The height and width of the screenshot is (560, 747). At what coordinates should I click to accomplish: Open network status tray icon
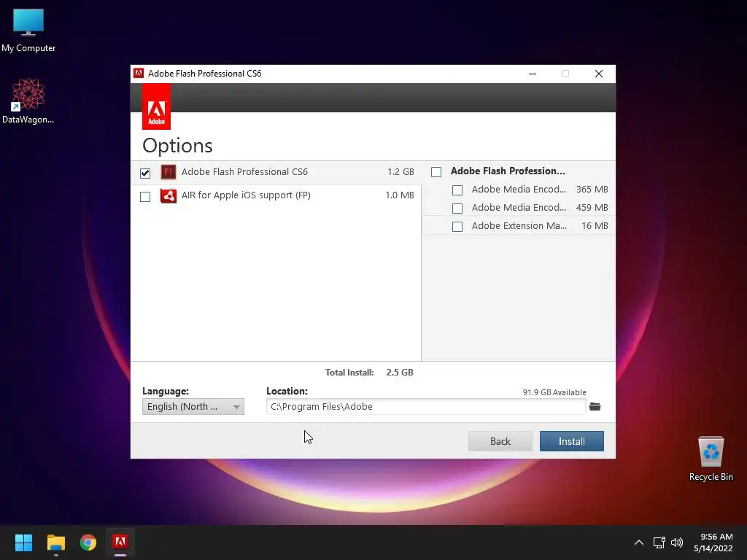(659, 542)
